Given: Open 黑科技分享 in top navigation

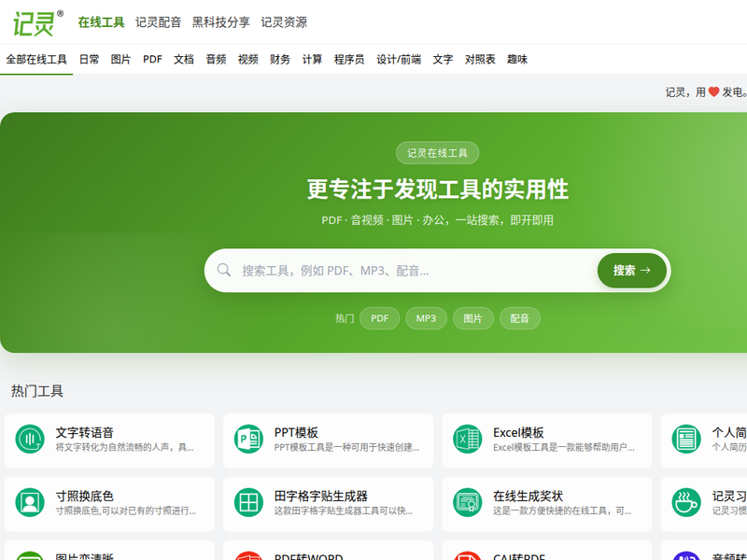Looking at the screenshot, I should pyautogui.click(x=221, y=22).
